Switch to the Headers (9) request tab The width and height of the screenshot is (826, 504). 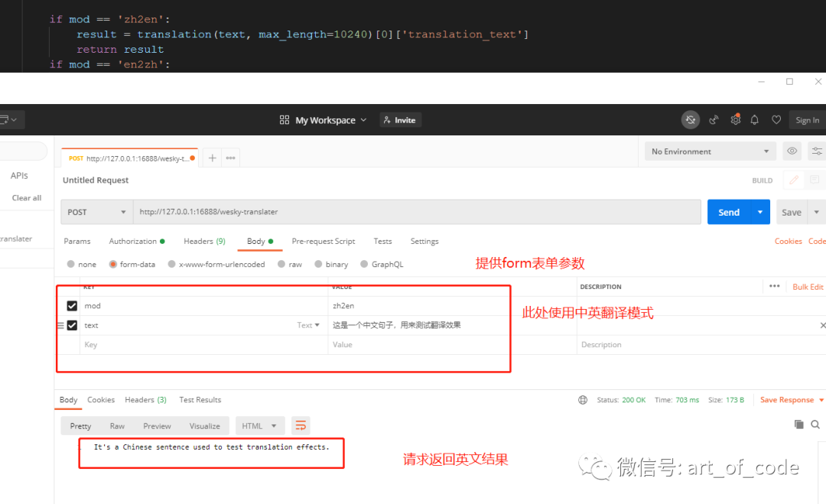(x=204, y=241)
